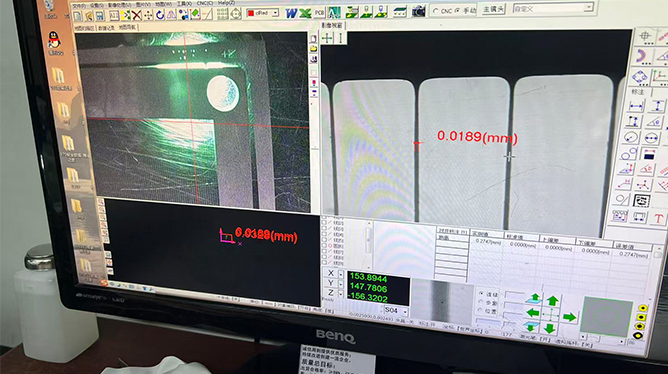Click the Open file toolbar icon

pos(89,16)
